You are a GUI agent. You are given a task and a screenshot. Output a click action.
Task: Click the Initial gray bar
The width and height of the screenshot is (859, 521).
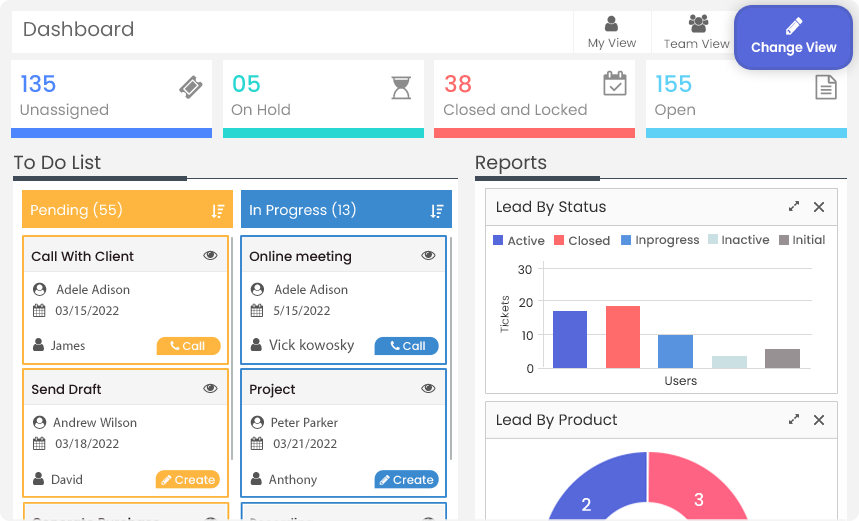point(782,358)
